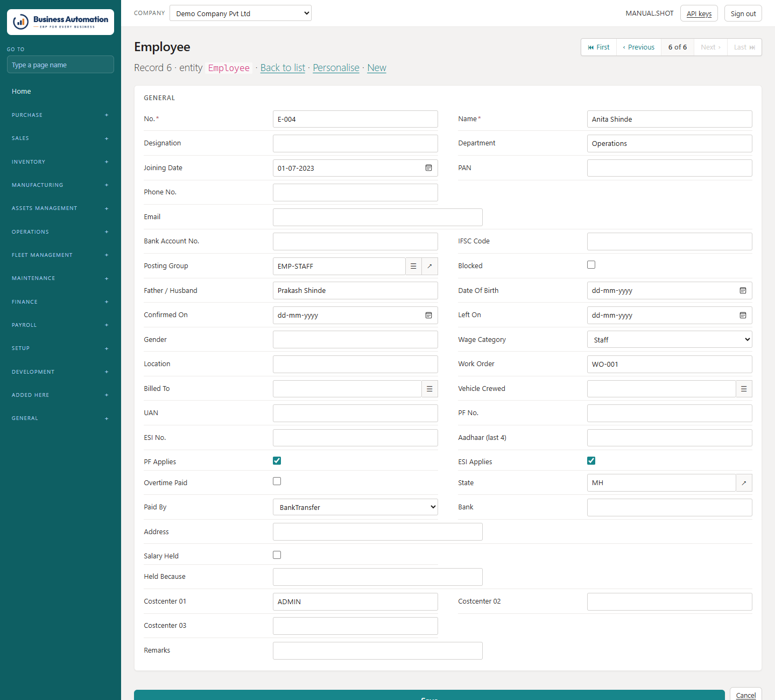Enable the Overtime Paid checkbox
Viewport: 775px width, 700px height.
[x=277, y=481]
